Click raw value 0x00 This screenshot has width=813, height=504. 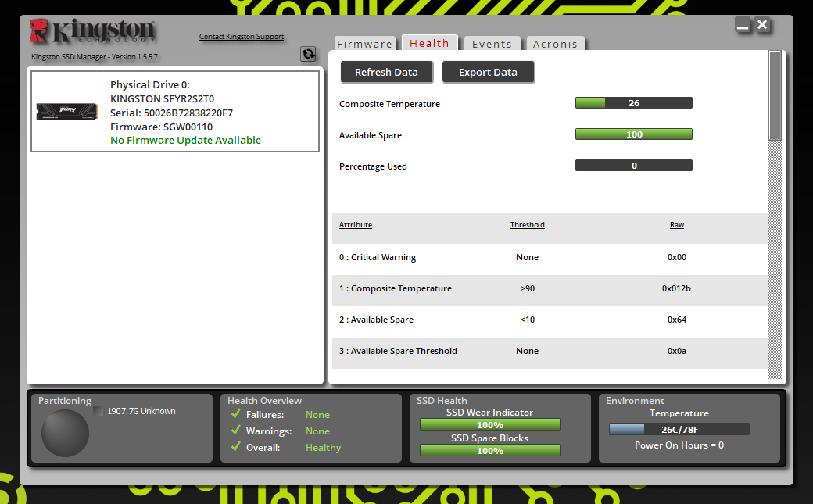click(x=677, y=257)
